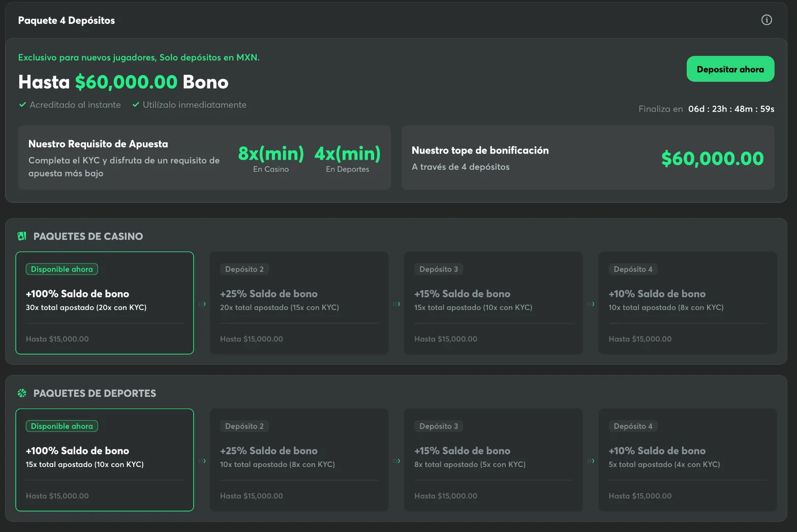Click checkmark icon next to Acreditado al instante
The width and height of the screenshot is (797, 532).
22,105
